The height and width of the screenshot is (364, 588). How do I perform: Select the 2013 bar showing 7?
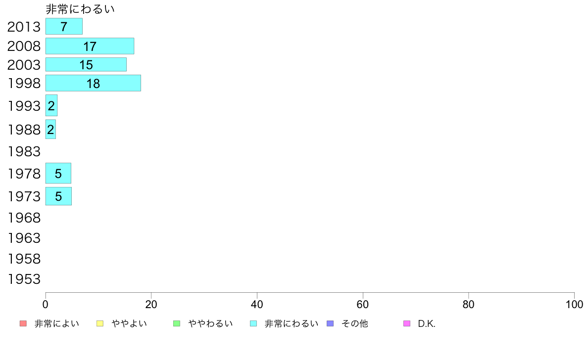[64, 27]
